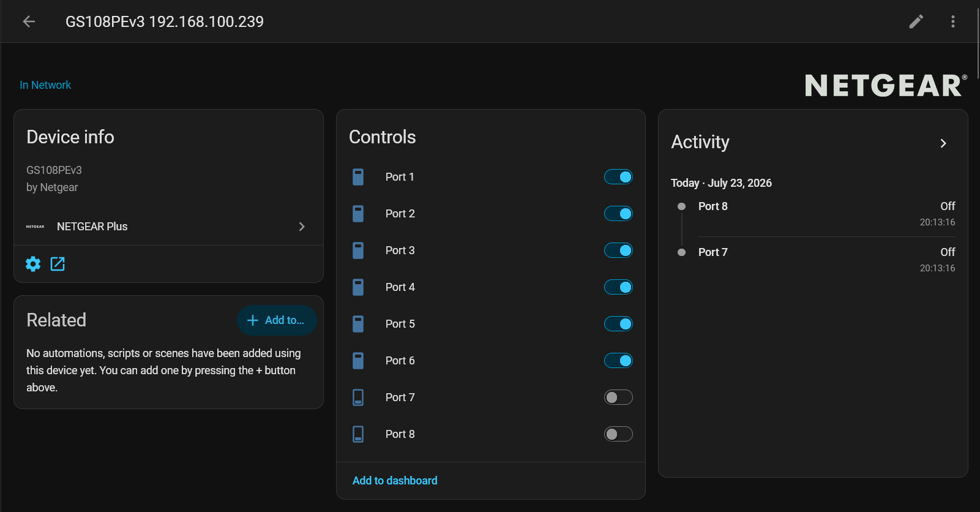Click the Port 8 label in Controls
Image resolution: width=980 pixels, height=512 pixels.
[x=400, y=434]
